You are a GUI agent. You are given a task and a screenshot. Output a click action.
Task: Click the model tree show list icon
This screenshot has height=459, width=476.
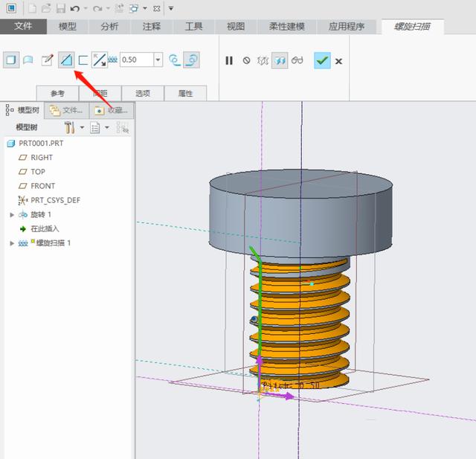pos(95,127)
